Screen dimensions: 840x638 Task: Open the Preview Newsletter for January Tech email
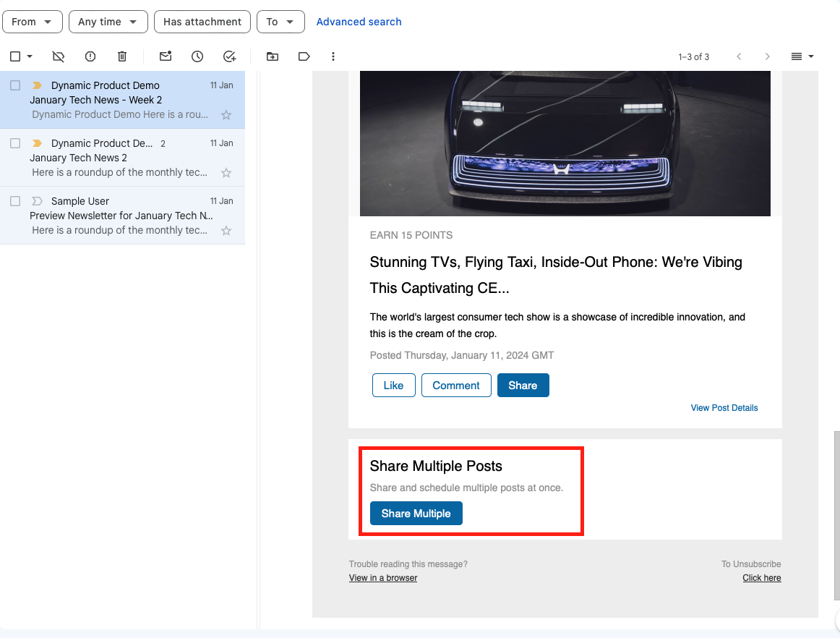click(x=123, y=216)
